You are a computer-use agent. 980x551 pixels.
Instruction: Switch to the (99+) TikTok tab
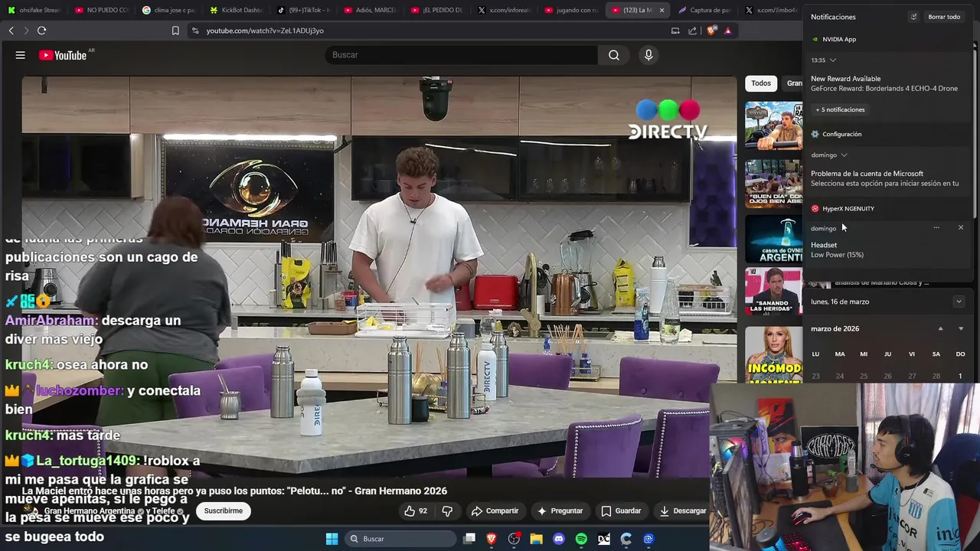point(303,10)
